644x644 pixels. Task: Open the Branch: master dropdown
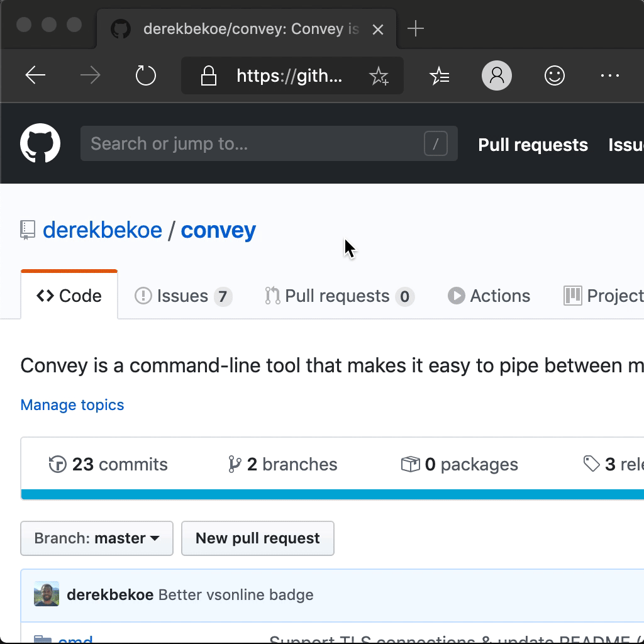(97, 538)
